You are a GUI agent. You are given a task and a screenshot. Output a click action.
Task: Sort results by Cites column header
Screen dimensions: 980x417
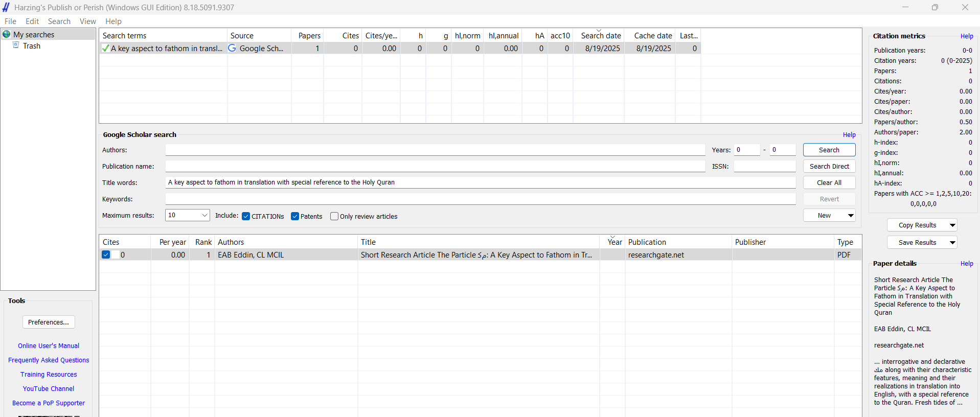(x=125, y=242)
